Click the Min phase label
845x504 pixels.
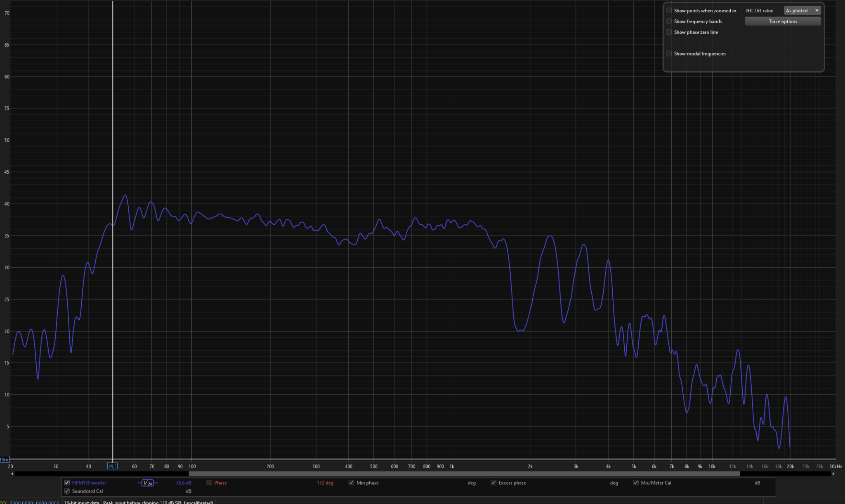[x=367, y=483]
